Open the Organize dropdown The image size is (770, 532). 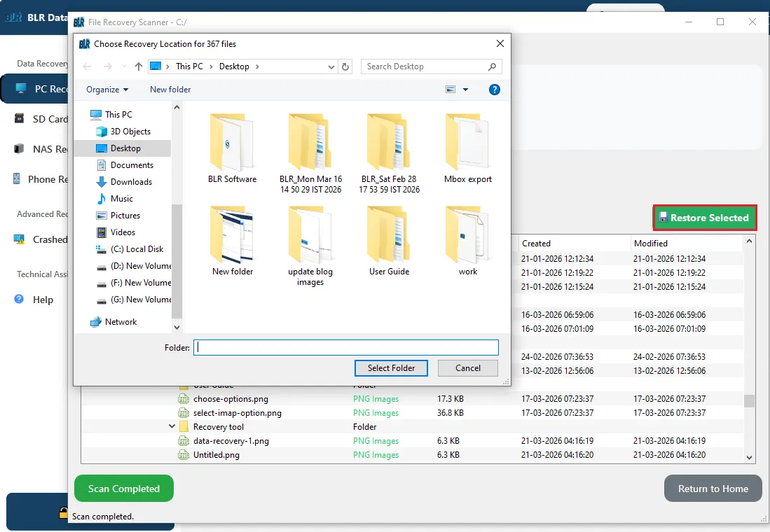(x=107, y=90)
